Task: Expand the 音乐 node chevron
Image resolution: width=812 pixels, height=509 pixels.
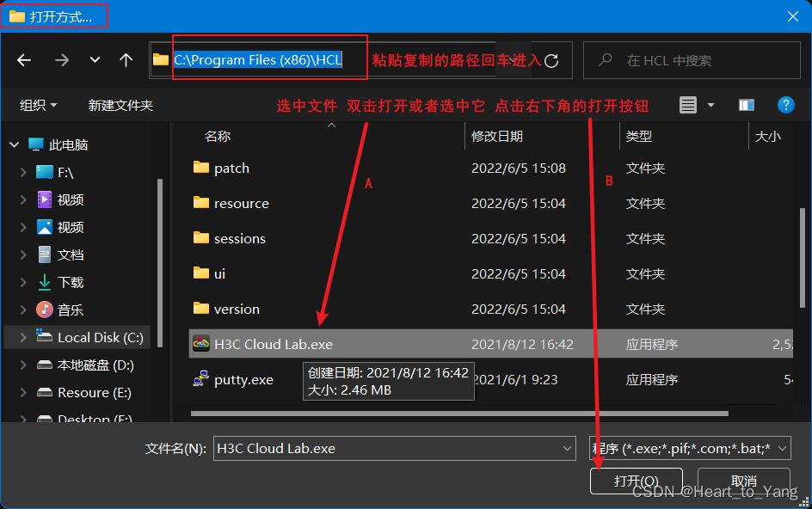Action: pos(23,310)
